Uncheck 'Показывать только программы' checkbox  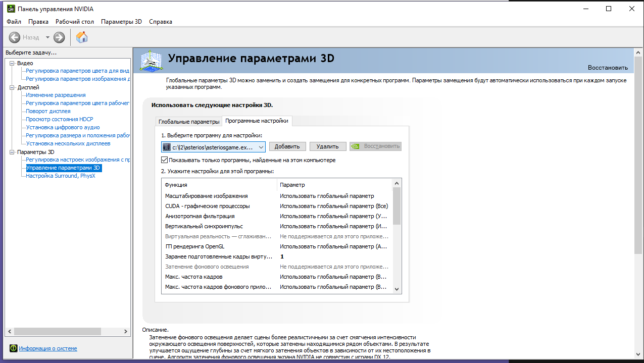tap(164, 160)
